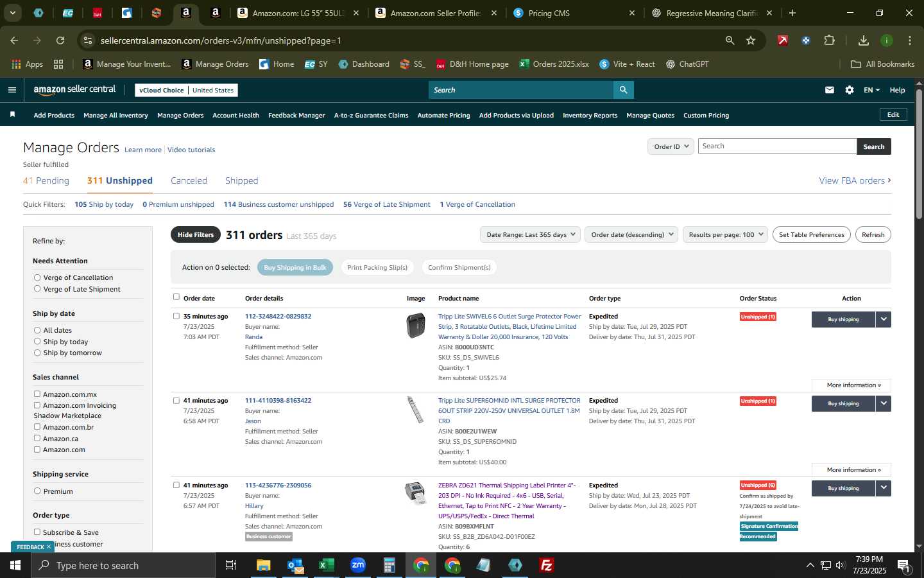Close the FEEDBACK tag
This screenshot has height=578, width=924.
(x=48, y=547)
